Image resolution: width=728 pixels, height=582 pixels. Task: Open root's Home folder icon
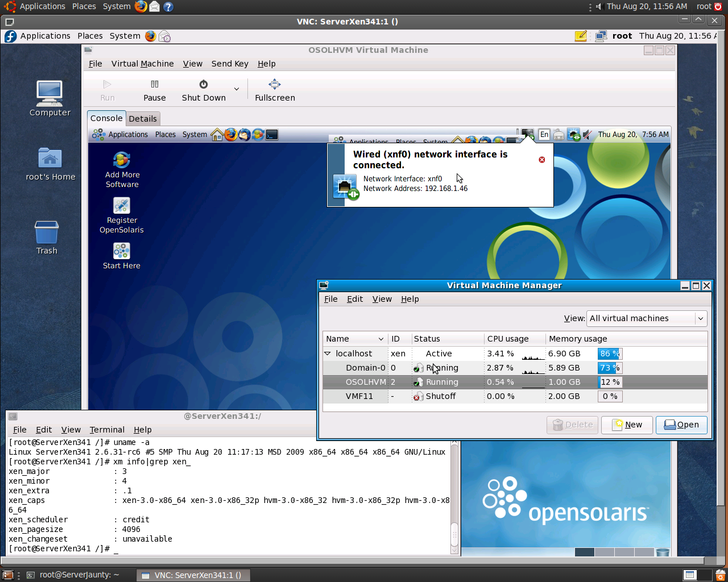tap(51, 164)
